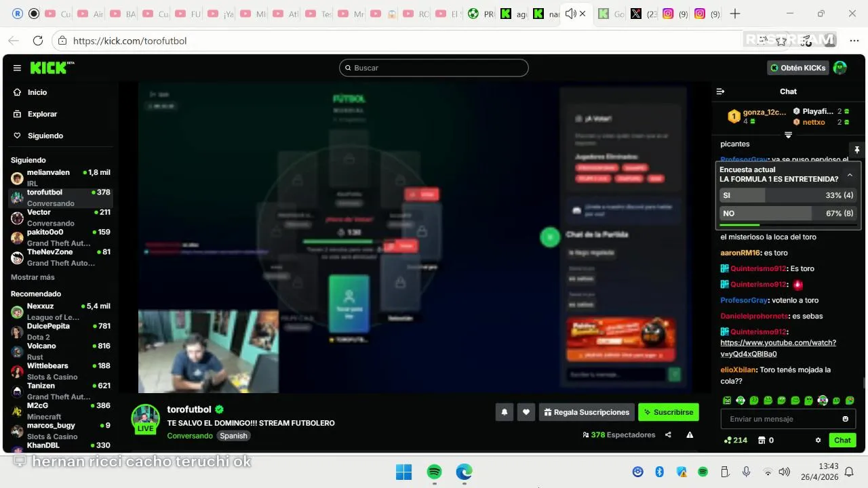Click the chat scrollbar

[863, 384]
